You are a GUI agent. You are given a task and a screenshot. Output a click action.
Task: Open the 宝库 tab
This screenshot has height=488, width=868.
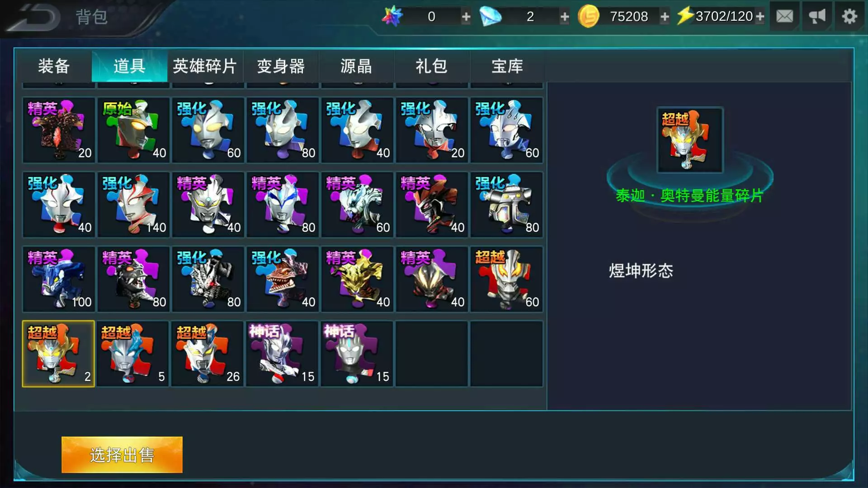pyautogui.click(x=507, y=66)
